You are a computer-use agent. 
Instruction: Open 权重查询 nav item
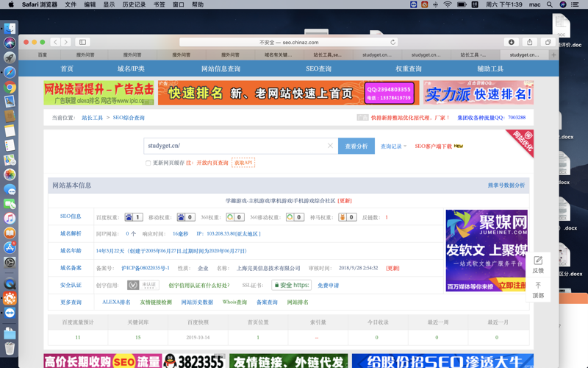click(x=409, y=68)
